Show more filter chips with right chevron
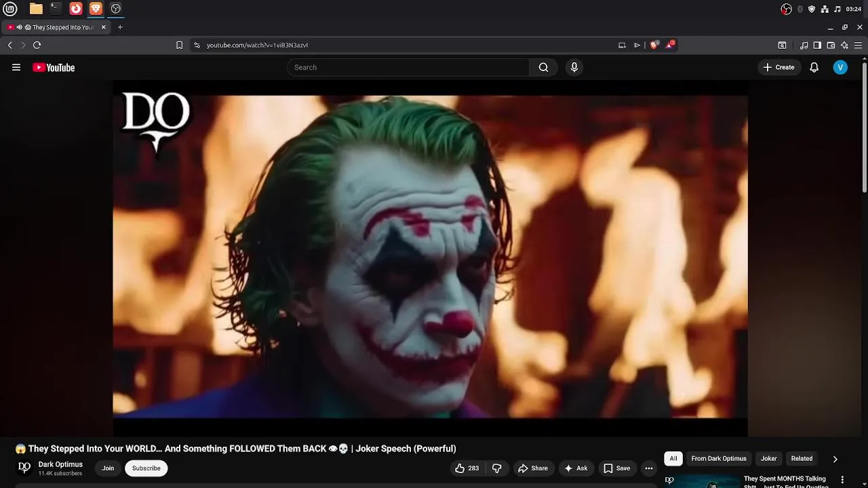Viewport: 868px width, 488px height. tap(835, 459)
